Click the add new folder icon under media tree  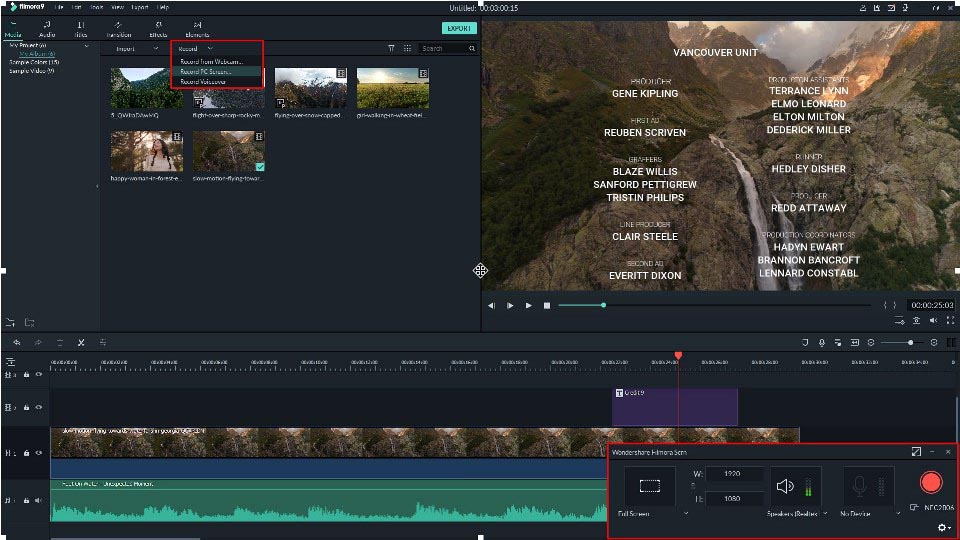click(x=10, y=322)
